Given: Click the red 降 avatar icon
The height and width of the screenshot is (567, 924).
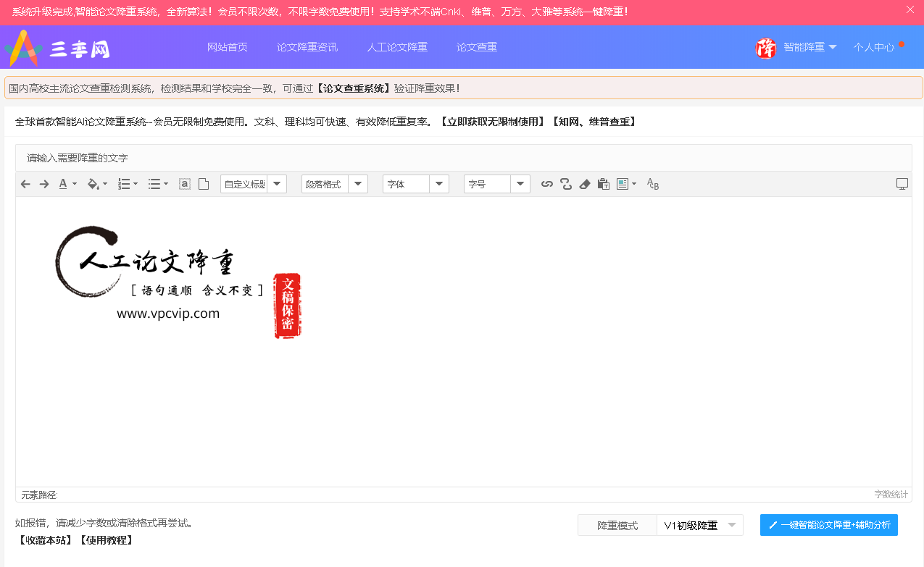Looking at the screenshot, I should point(766,48).
